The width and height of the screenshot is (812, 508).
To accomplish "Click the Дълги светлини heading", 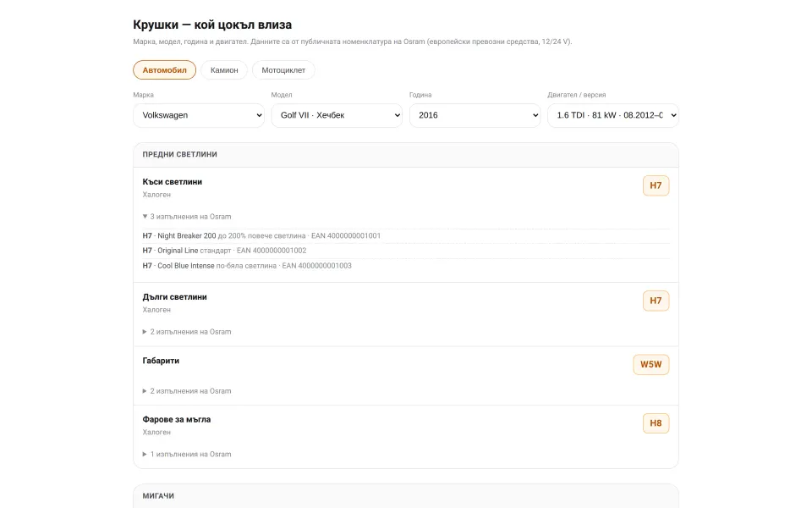I will [174, 297].
